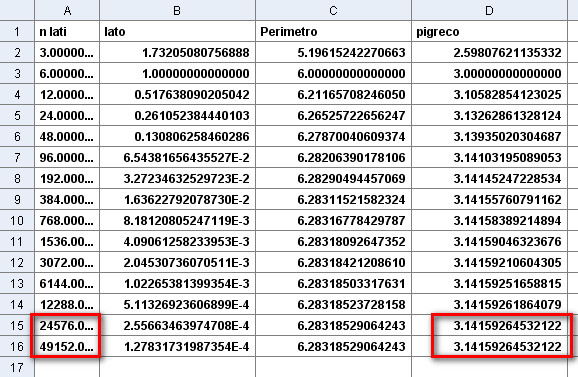
Task: Select column D header
Action: tap(489, 10)
